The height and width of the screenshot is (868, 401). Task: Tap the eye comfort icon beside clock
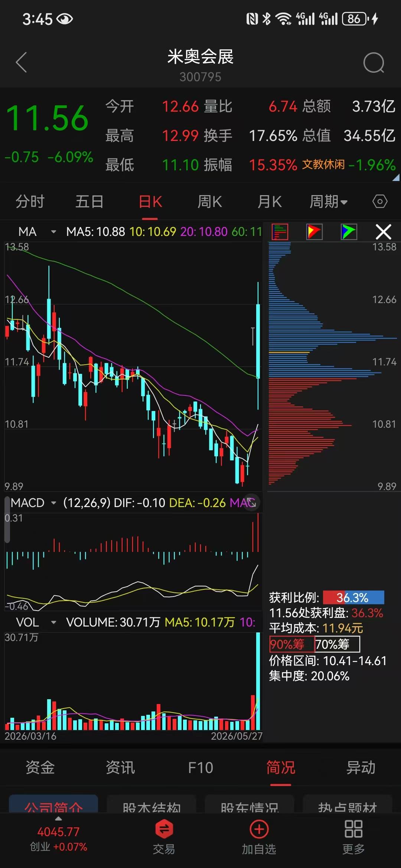(65, 19)
